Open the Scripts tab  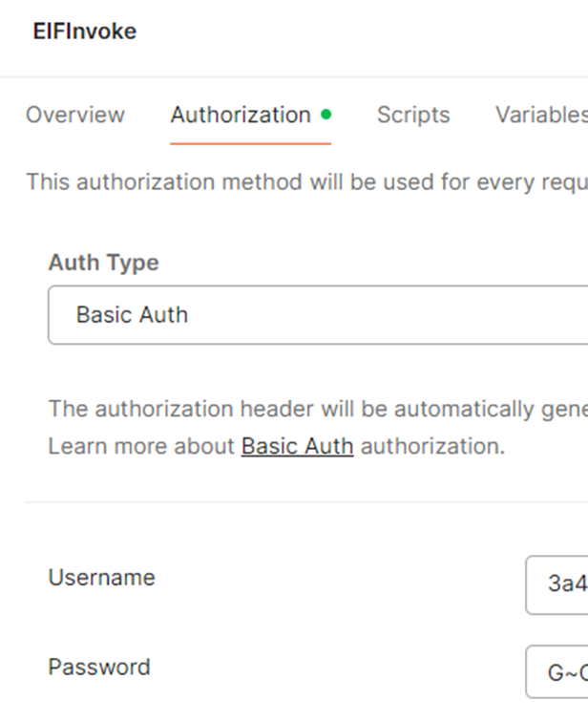click(413, 115)
